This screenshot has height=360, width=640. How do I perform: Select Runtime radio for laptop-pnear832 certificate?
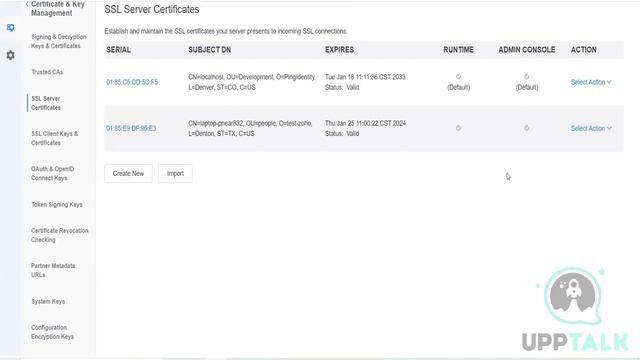click(458, 128)
